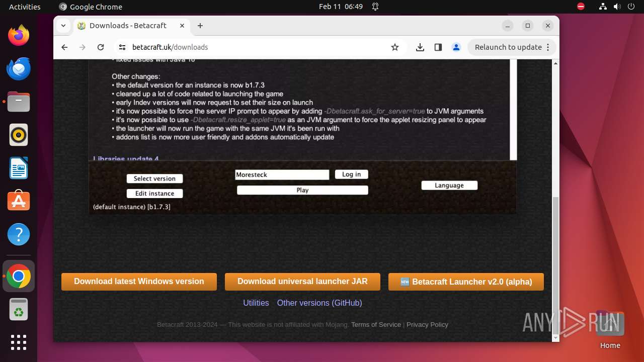Select the Google Chrome dock icon
The width and height of the screenshot is (644, 362).
pyautogui.click(x=19, y=276)
